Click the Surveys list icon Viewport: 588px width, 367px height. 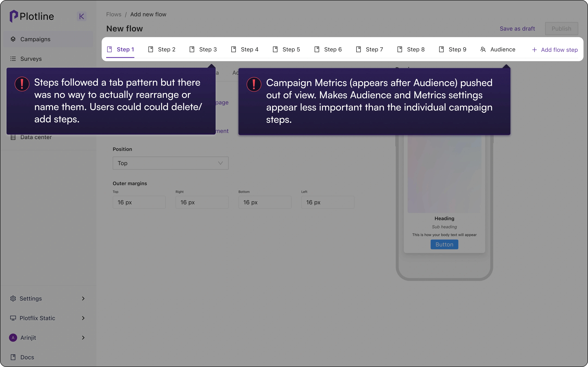tap(13, 59)
